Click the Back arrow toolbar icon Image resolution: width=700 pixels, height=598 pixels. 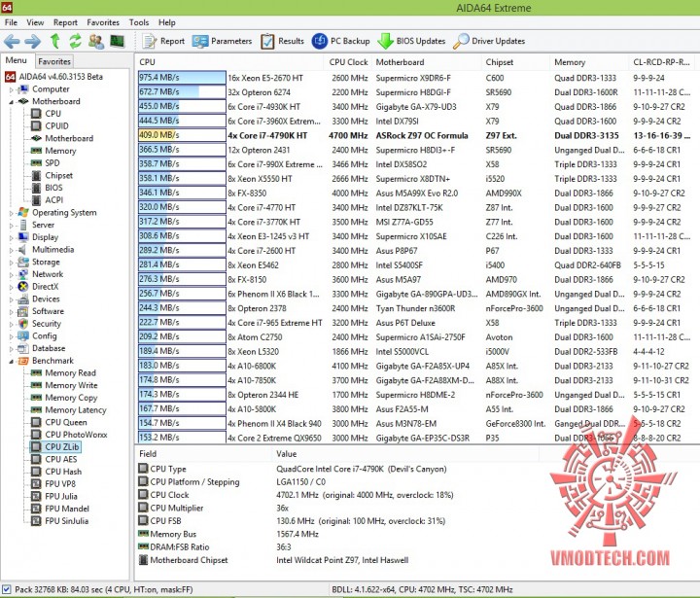(x=12, y=42)
